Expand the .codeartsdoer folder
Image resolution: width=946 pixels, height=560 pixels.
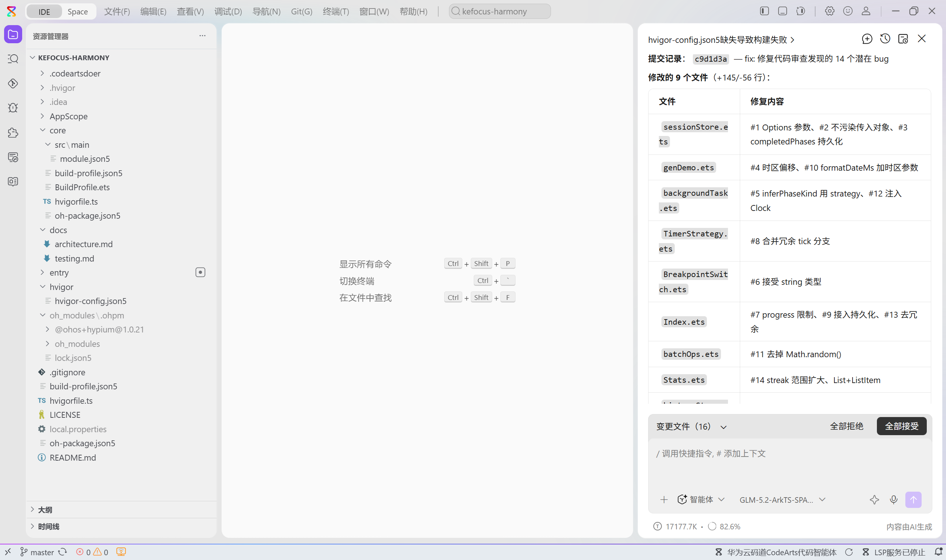point(42,73)
